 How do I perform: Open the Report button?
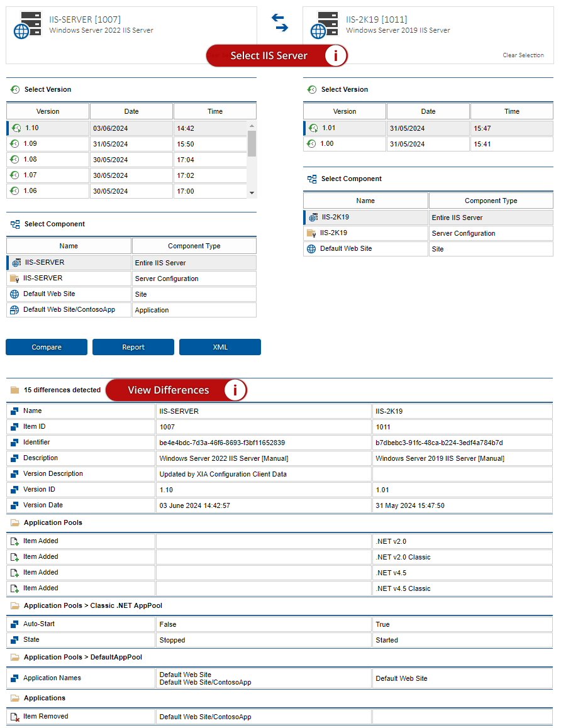[133, 347]
